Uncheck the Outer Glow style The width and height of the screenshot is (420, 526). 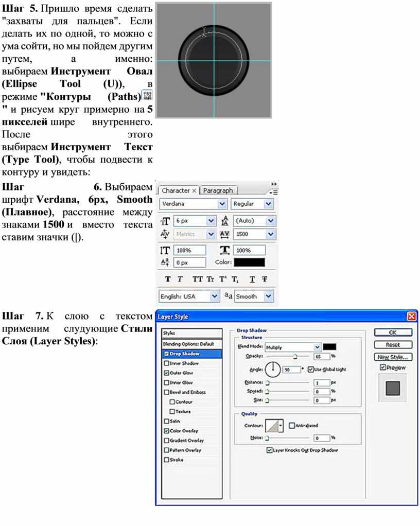point(166,373)
